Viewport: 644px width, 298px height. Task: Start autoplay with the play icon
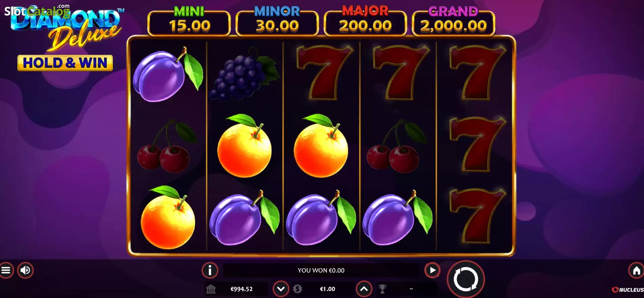pos(432,270)
